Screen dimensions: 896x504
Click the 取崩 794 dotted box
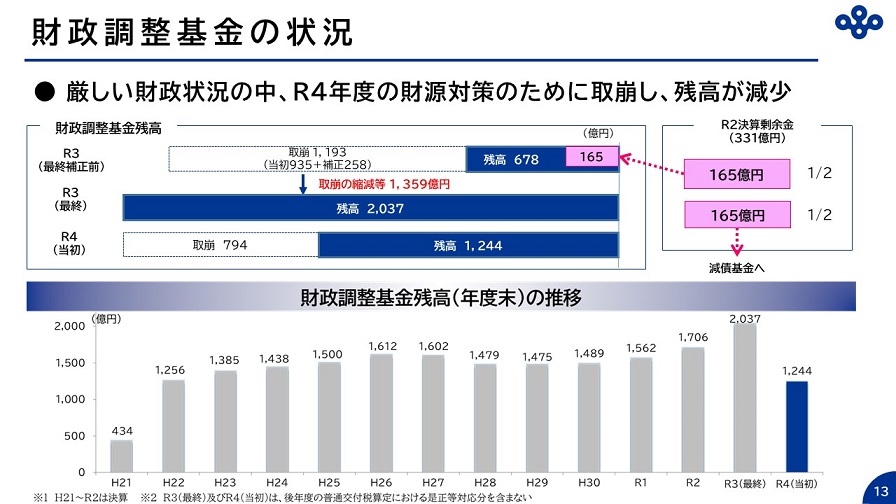tap(220, 246)
